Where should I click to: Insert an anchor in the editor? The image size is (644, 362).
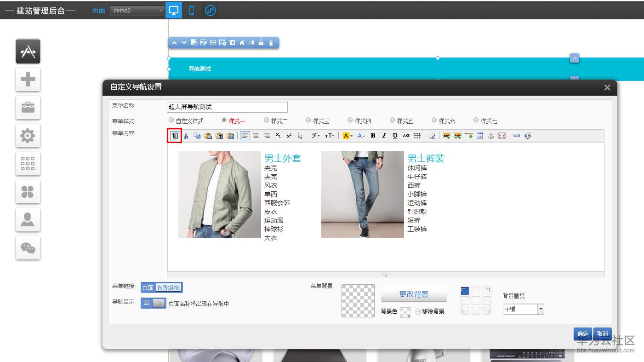[x=491, y=136]
